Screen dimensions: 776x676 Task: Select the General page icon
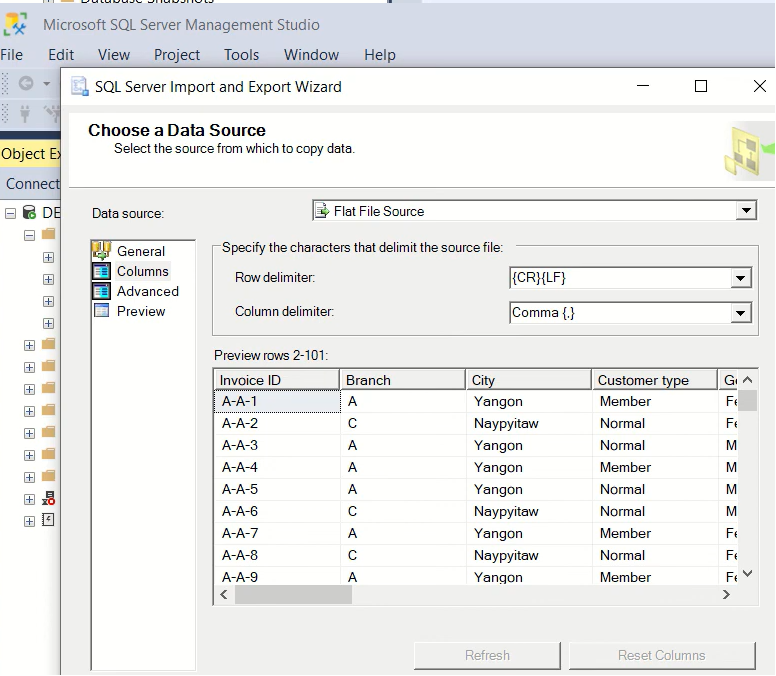pyautogui.click(x=100, y=251)
